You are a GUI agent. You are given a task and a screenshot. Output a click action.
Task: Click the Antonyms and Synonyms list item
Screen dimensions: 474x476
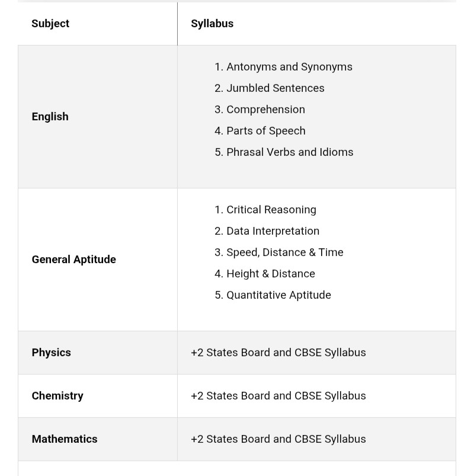(283, 67)
